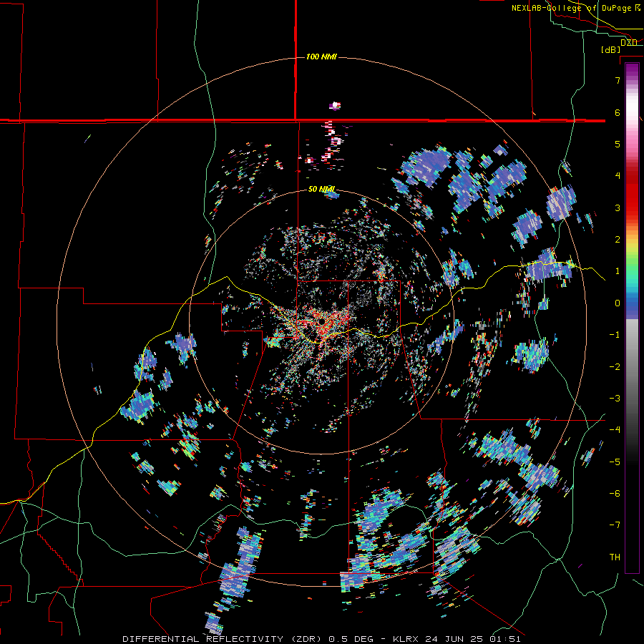This screenshot has height=644, width=644.
Task: Click the "-7" tick label on scale
Action: (x=615, y=525)
